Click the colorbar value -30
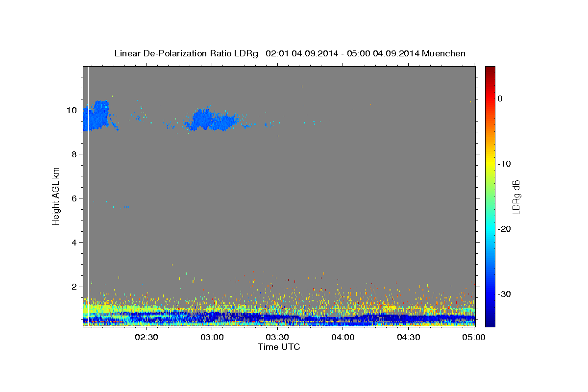The width and height of the screenshot is (588, 392). pyautogui.click(x=504, y=294)
